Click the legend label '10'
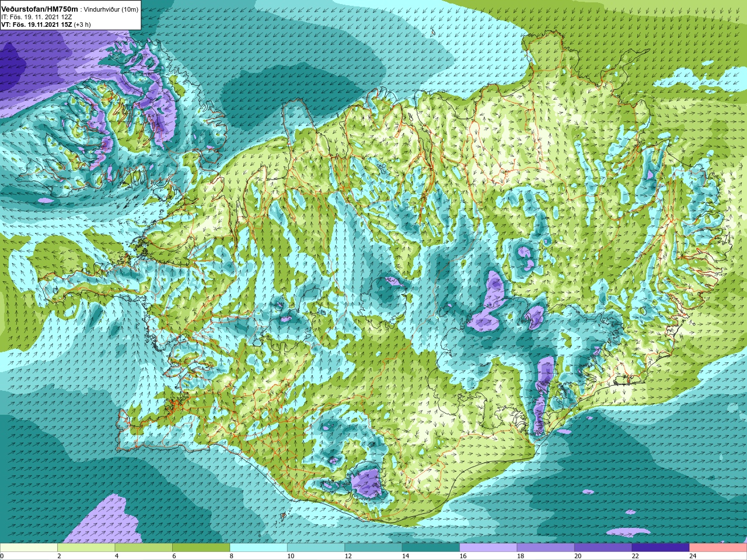This screenshot has height=560, width=747. pos(291,556)
